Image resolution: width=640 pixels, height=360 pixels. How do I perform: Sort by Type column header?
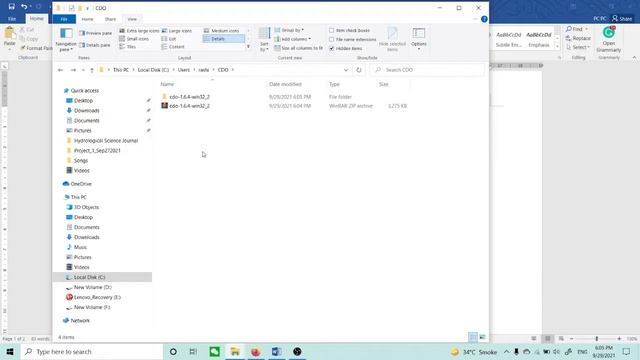coord(334,84)
